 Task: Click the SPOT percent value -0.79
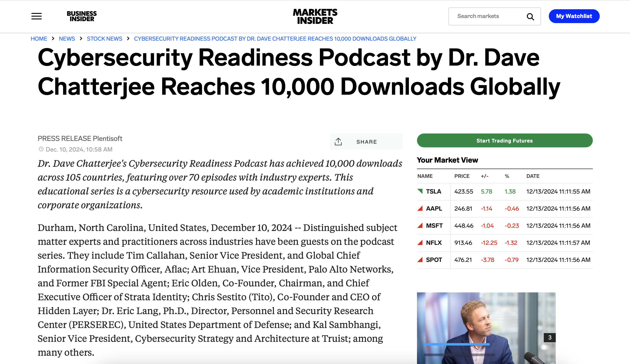pos(512,260)
